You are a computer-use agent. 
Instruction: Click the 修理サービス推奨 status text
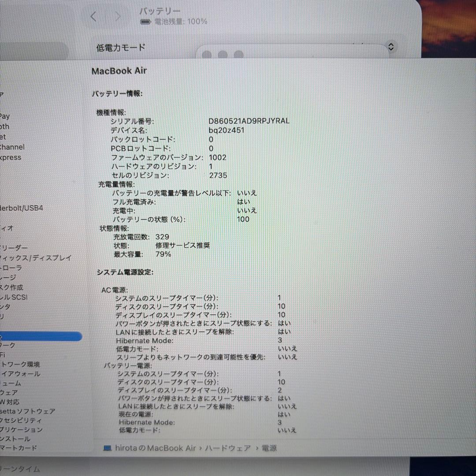pos(183,245)
